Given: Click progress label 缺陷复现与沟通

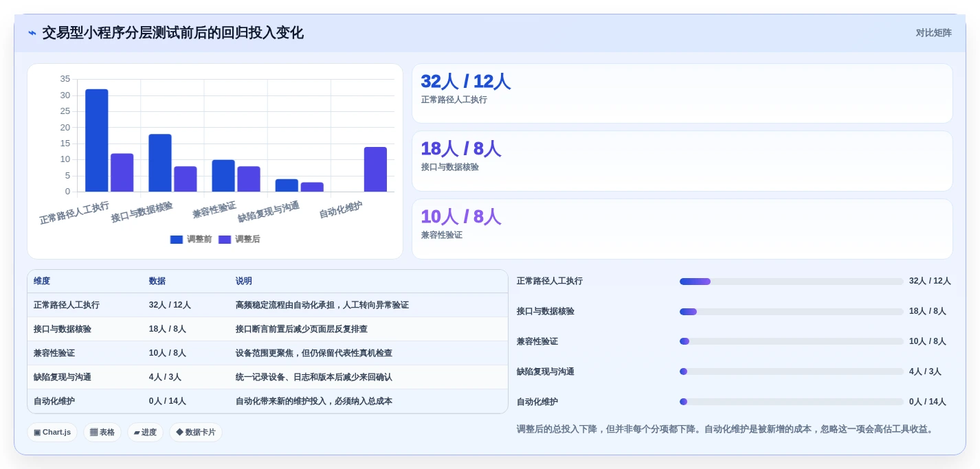Looking at the screenshot, I should 546,371.
